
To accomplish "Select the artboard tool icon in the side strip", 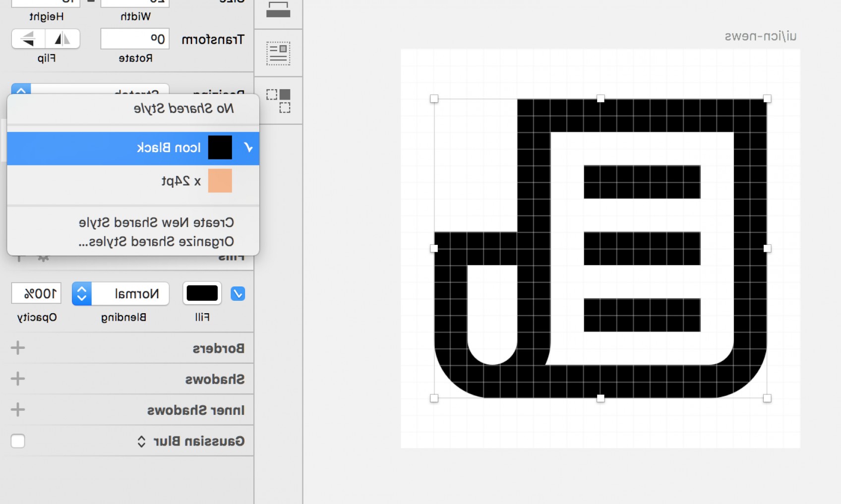I will (278, 10).
